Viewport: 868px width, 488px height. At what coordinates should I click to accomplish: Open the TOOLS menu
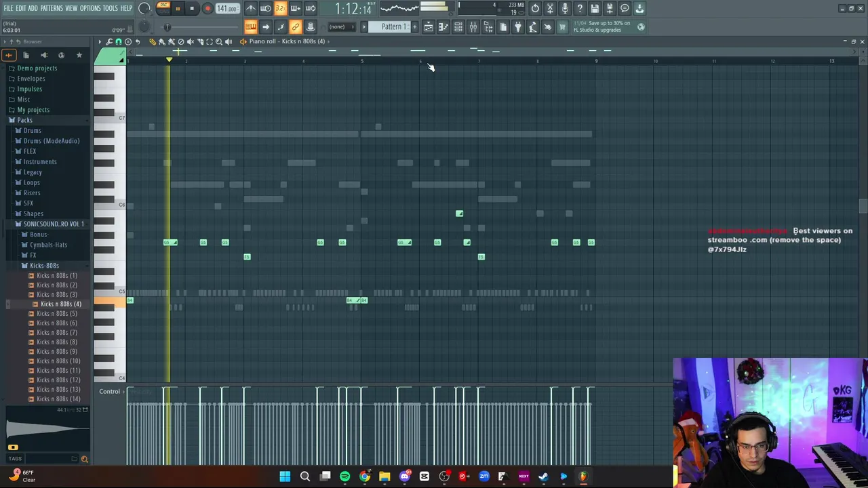tap(111, 8)
